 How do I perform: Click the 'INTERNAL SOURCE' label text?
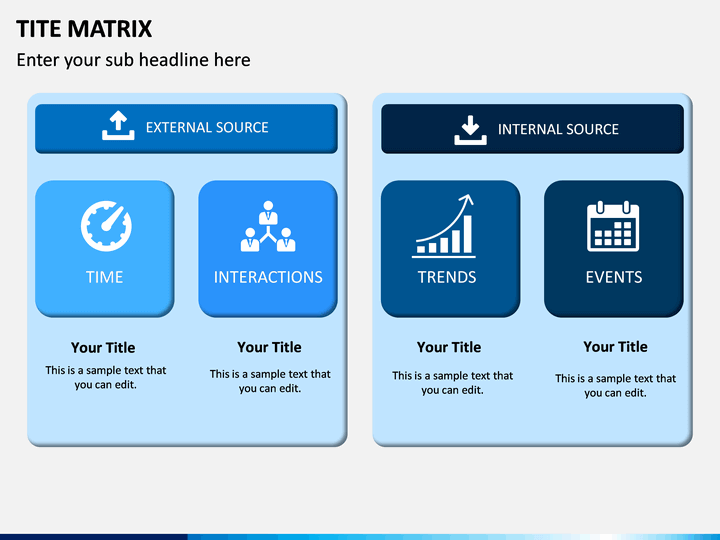(558, 129)
